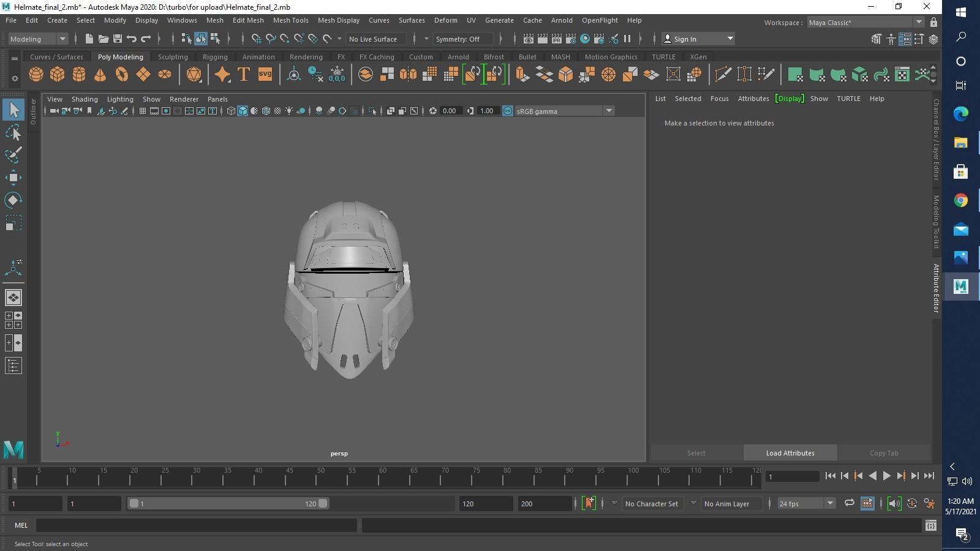This screenshot has width=980, height=551.
Task: Click the Undo arrow icon
Action: [132, 39]
